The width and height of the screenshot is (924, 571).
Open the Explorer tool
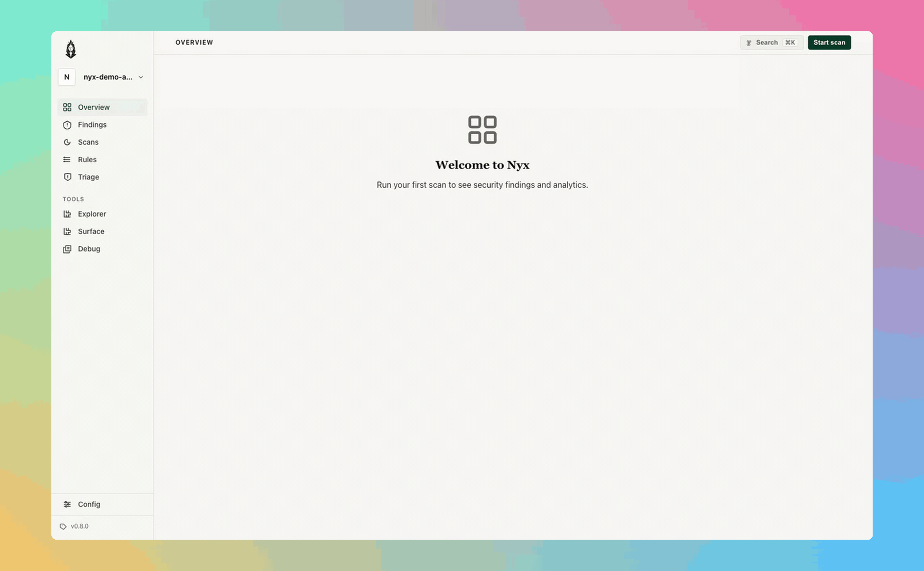click(102, 214)
